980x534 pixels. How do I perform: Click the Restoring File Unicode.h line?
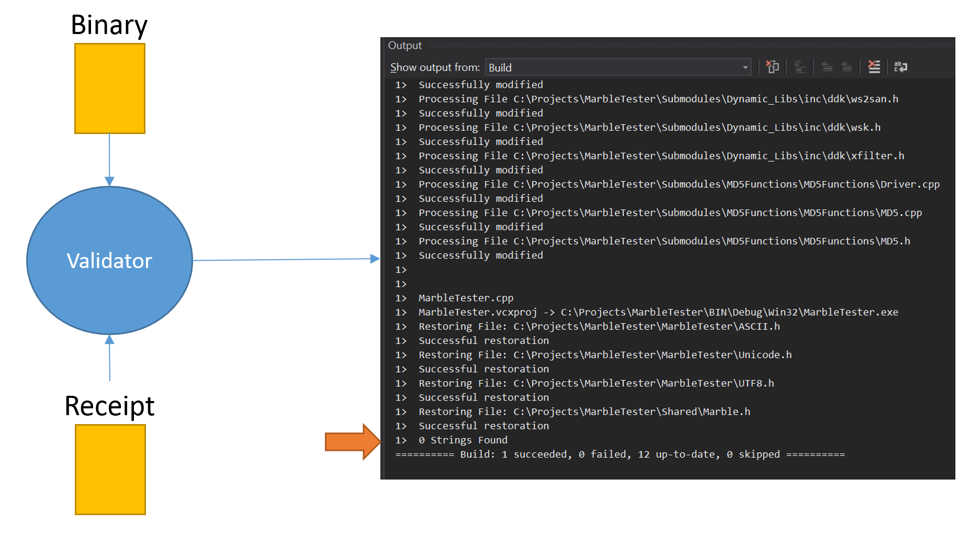pos(605,354)
